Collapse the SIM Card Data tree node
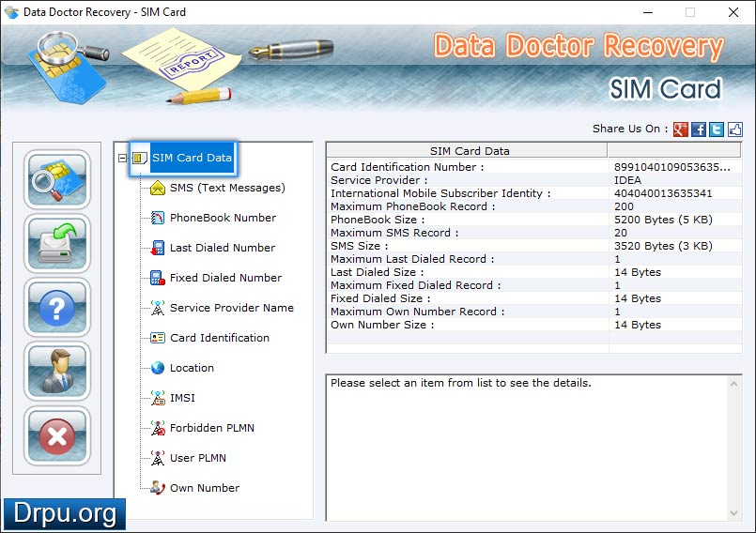 coord(122,158)
